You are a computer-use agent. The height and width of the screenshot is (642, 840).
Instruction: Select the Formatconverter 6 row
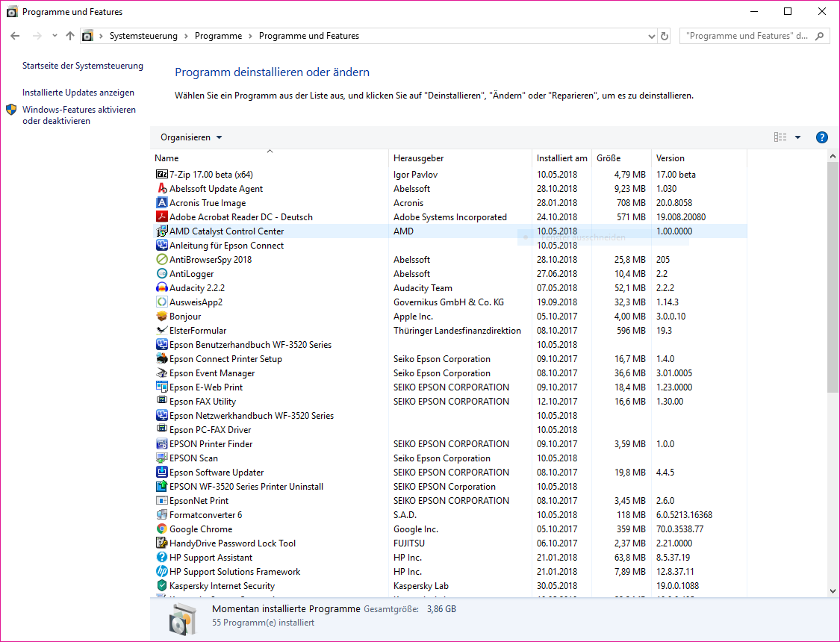point(449,514)
